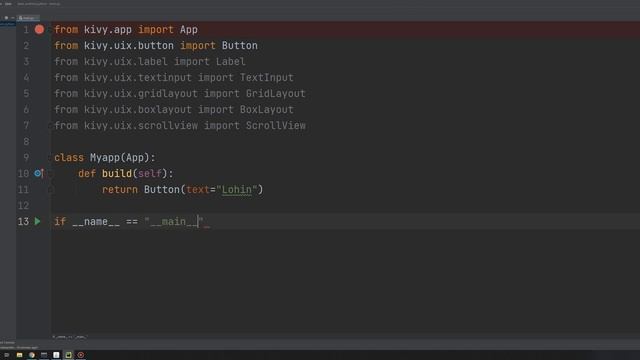
Task: Click the greyed 'Label' import on line 3
Action: [x=231, y=62]
